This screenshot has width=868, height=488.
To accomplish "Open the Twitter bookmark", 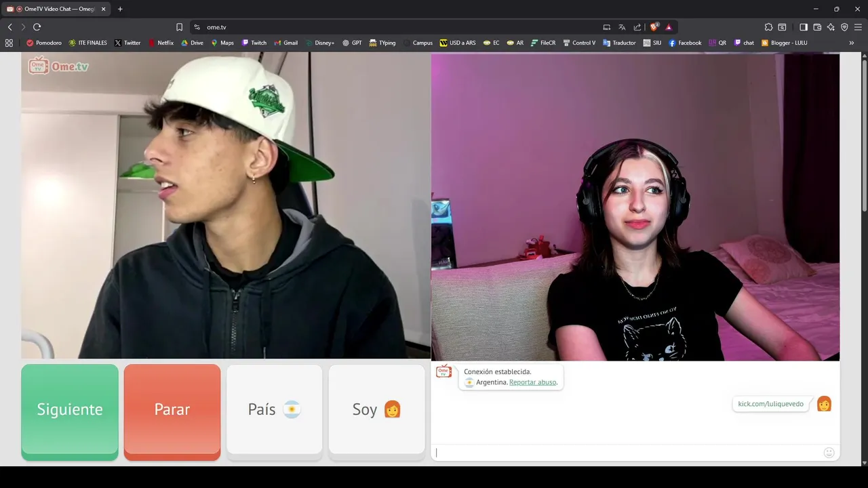I will point(127,43).
